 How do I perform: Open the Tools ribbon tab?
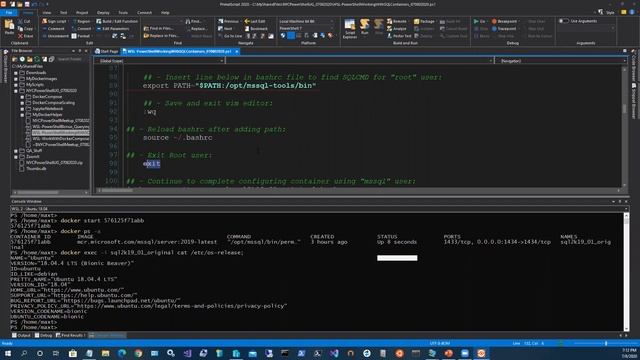(123, 13)
